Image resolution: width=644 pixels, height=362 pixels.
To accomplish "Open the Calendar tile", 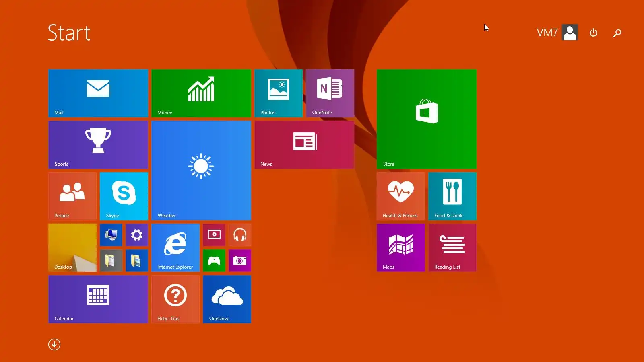I will (x=98, y=299).
